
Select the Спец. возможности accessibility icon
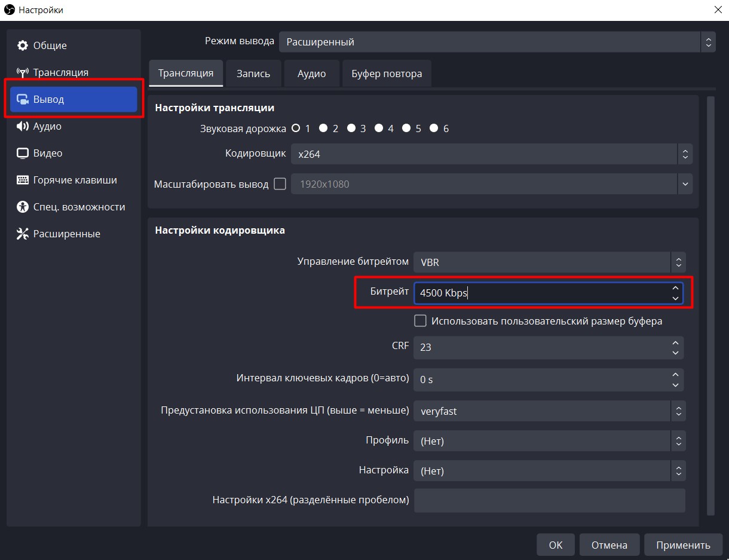23,207
